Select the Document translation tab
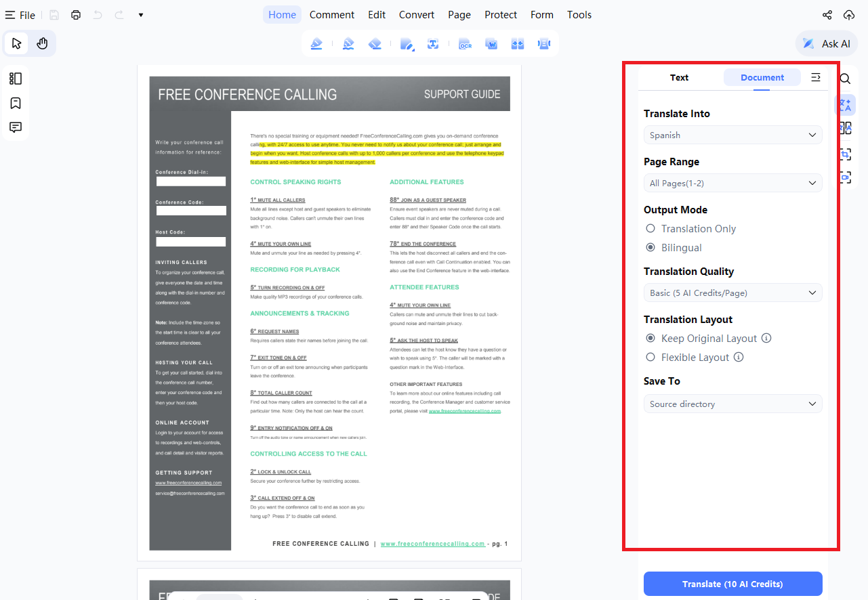The height and width of the screenshot is (600, 868). 762,77
